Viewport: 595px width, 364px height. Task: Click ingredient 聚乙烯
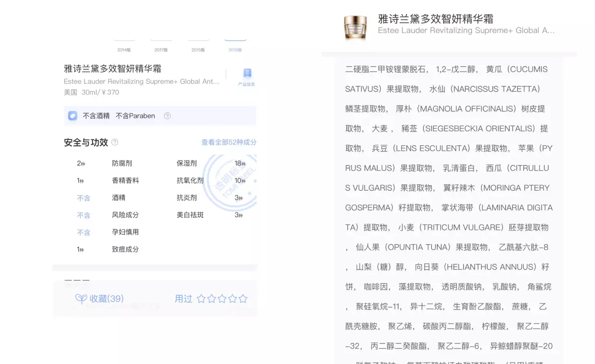400,326
